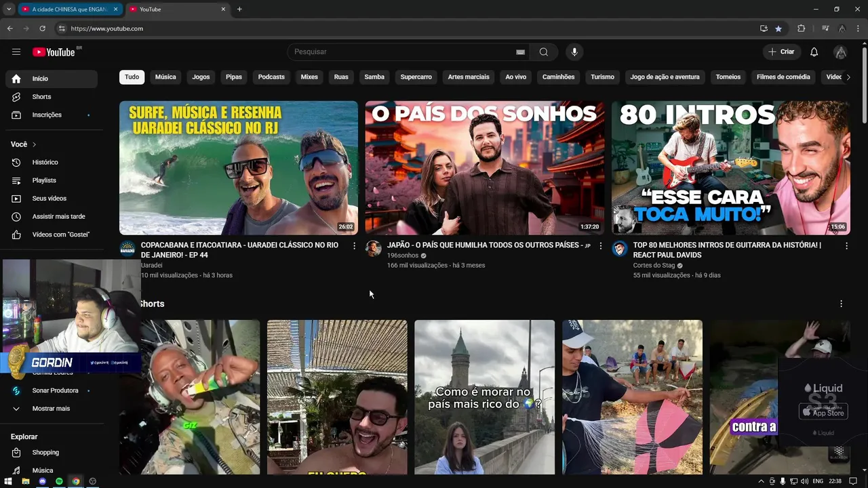Open the 'Como é morar no país mais rico' Short

(484, 397)
